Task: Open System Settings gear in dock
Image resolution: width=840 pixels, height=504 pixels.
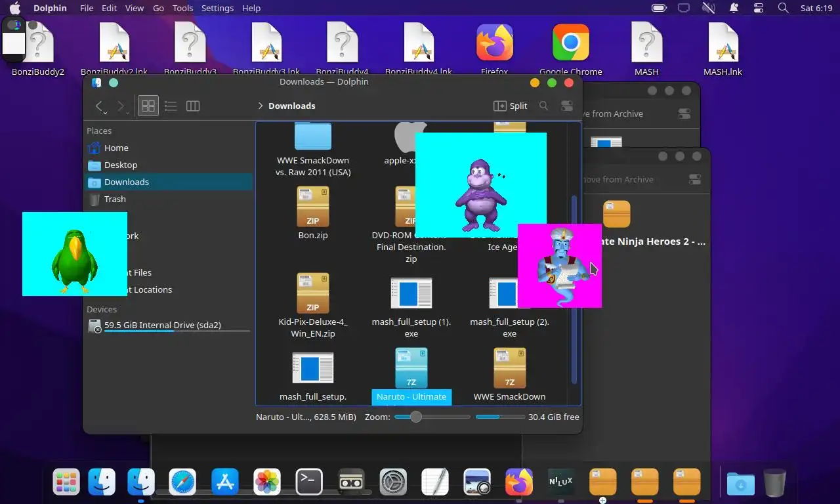Action: 393,482
